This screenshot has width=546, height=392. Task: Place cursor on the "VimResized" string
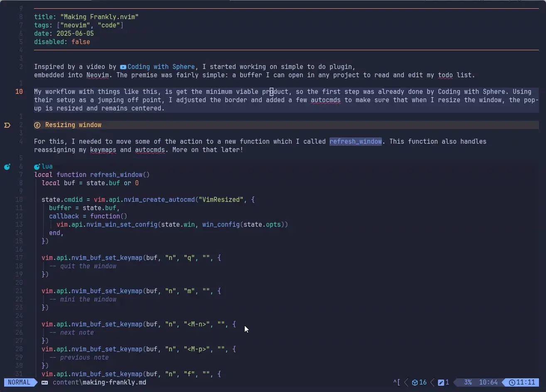click(x=221, y=200)
